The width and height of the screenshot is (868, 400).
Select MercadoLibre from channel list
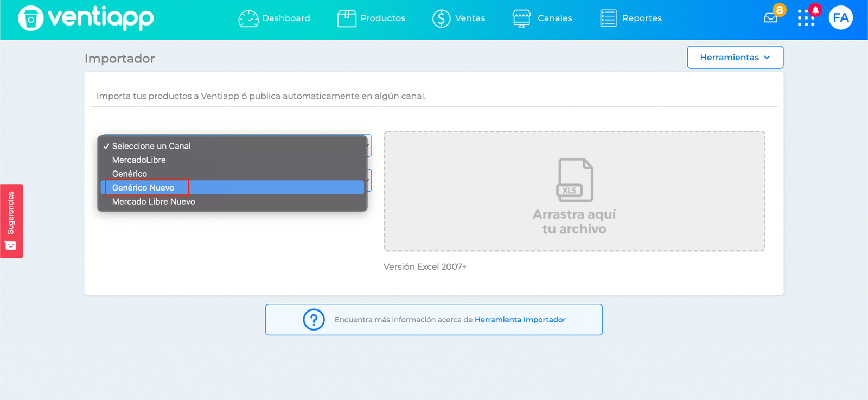(232, 160)
